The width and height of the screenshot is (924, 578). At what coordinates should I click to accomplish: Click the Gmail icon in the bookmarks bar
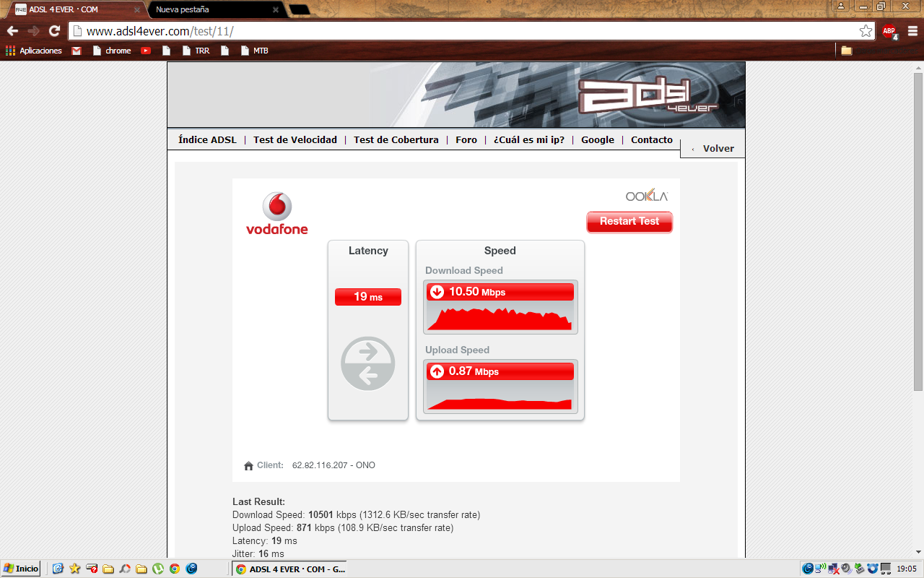click(76, 51)
